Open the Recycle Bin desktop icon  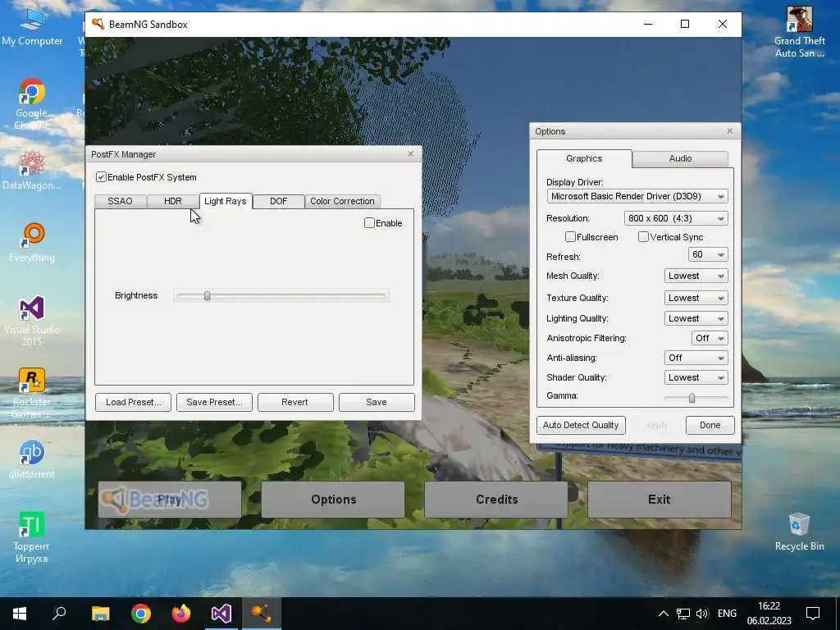799,532
